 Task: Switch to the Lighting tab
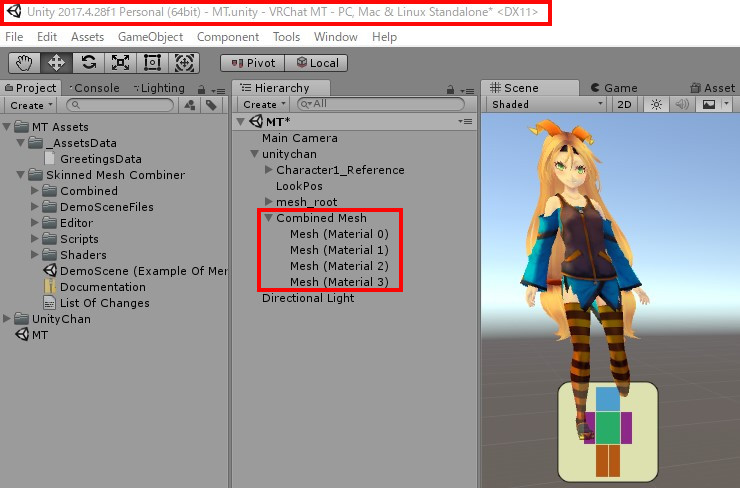pos(159,88)
